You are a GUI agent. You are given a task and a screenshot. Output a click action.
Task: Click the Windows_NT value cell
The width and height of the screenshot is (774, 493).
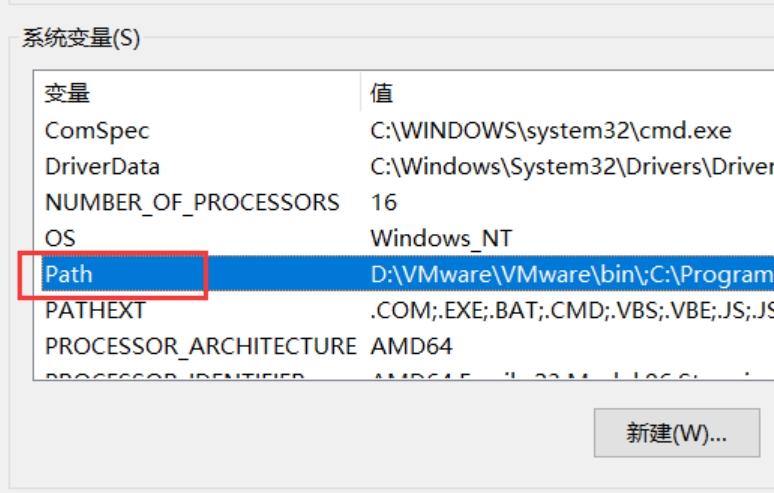(441, 238)
